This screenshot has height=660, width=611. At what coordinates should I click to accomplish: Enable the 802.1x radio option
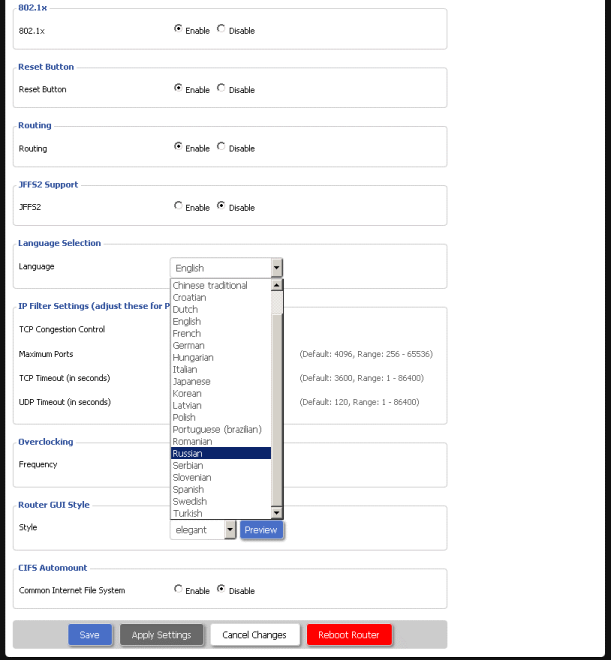click(178, 29)
